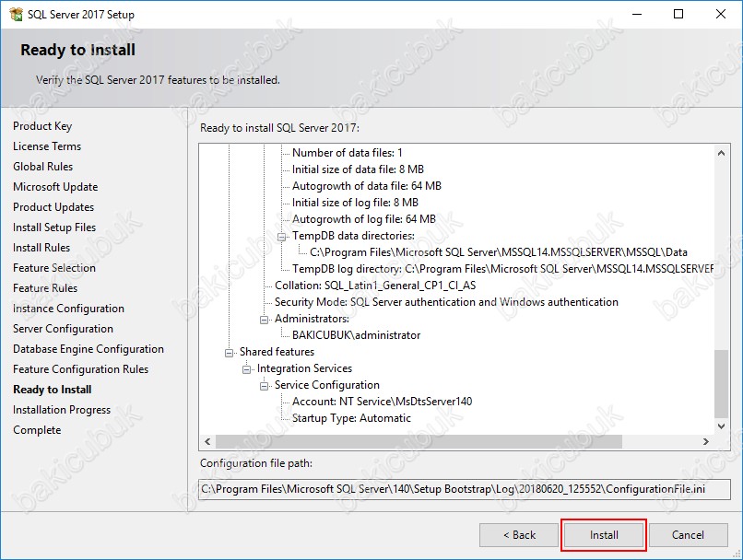Select the MSSQL\Data directory path row
This screenshot has width=743, height=560.
tap(499, 252)
